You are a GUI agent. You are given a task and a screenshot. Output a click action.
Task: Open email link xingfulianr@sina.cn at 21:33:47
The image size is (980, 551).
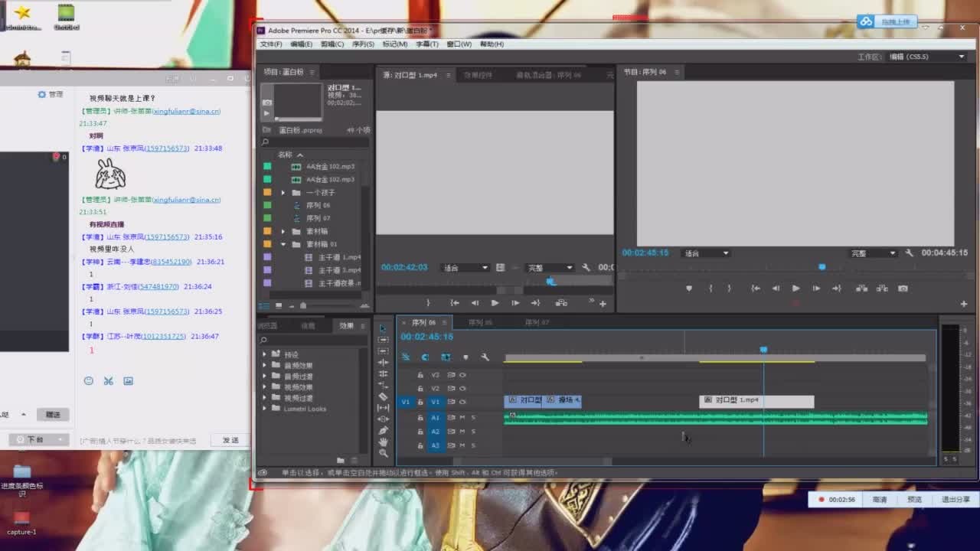pyautogui.click(x=187, y=111)
